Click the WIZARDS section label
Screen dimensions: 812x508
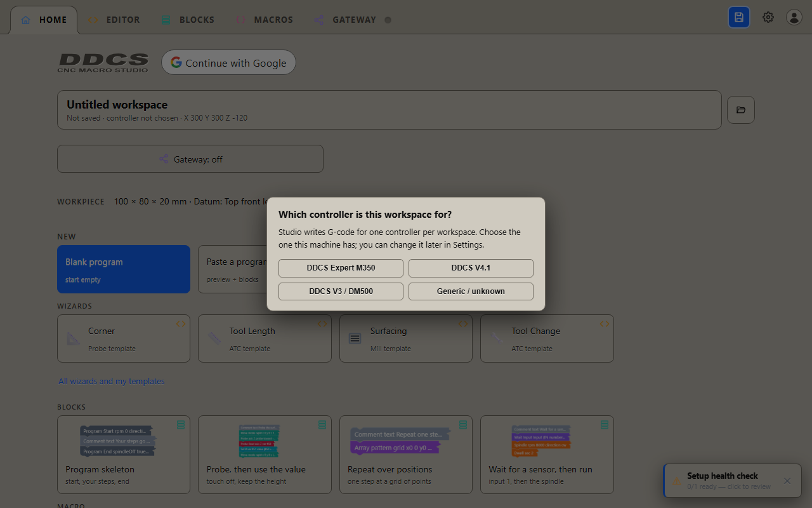(x=75, y=306)
